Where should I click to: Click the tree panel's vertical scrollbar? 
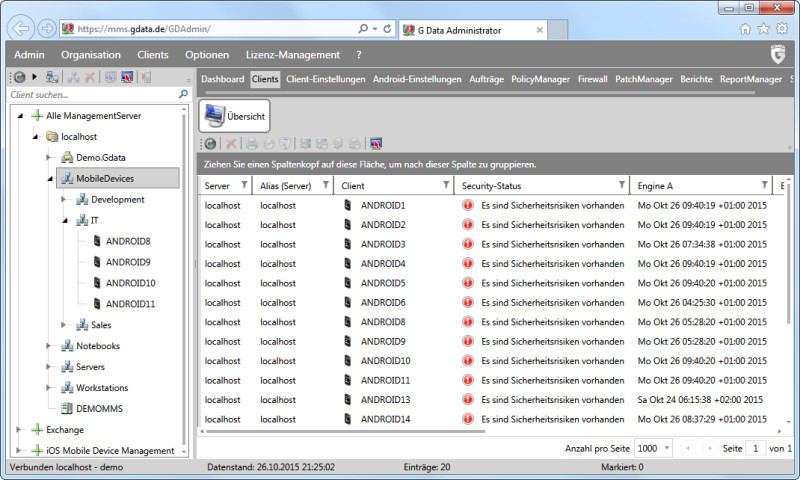click(184, 280)
